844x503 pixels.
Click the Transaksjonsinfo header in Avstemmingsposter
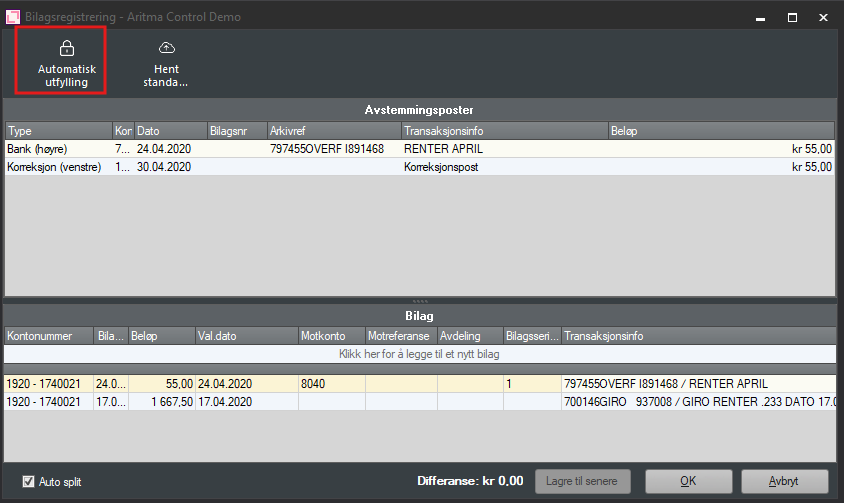(x=504, y=131)
